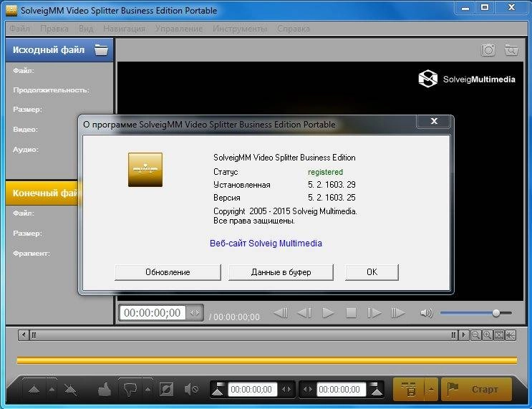Click the Конечный файл panel header
This screenshot has width=532, height=409.
pos(42,193)
